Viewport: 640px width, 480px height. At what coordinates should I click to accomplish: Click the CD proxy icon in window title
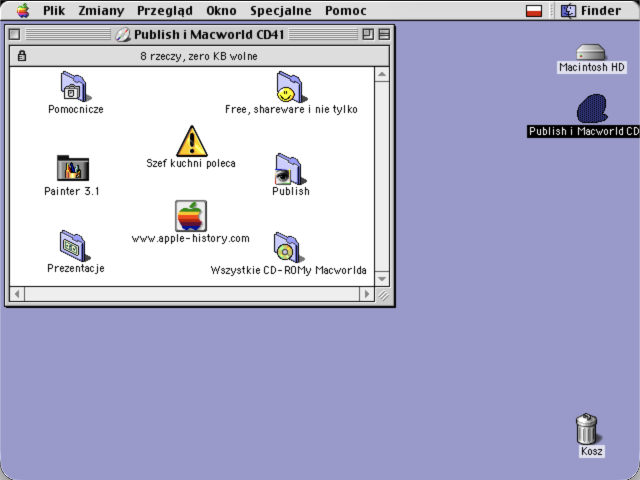click(122, 35)
